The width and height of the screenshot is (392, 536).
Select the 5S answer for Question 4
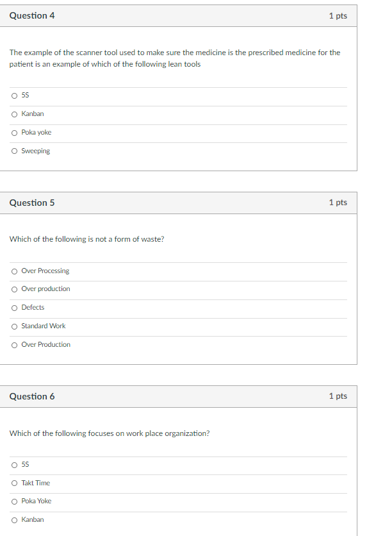tap(14, 95)
